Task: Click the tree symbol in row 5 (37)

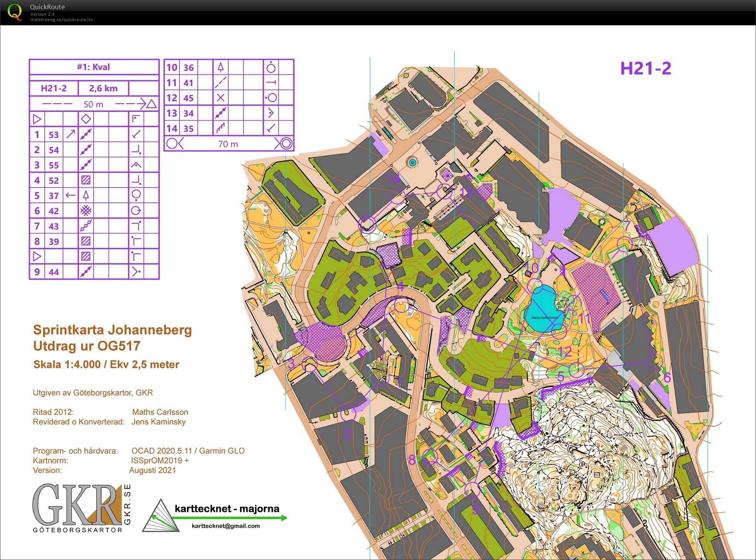Action: (86, 195)
